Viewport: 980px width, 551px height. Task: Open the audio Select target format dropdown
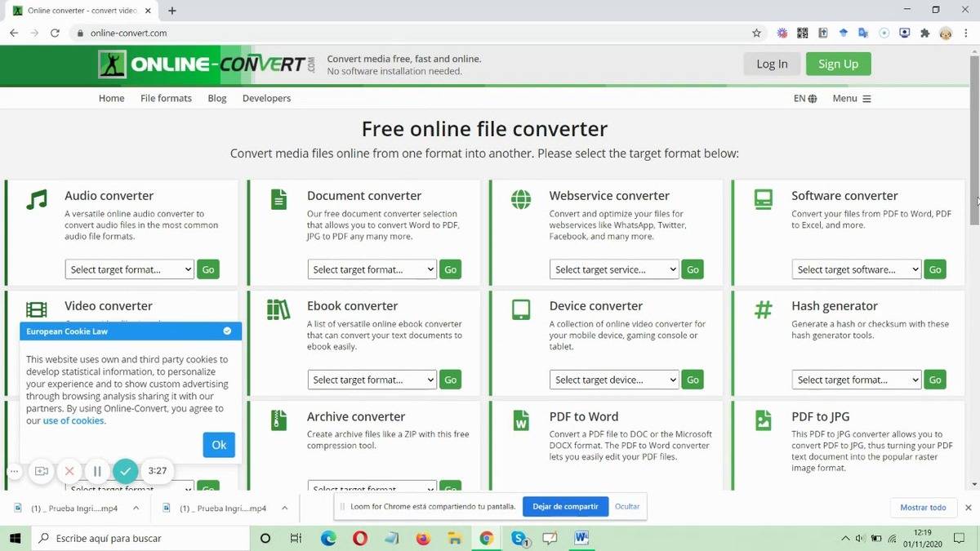129,269
